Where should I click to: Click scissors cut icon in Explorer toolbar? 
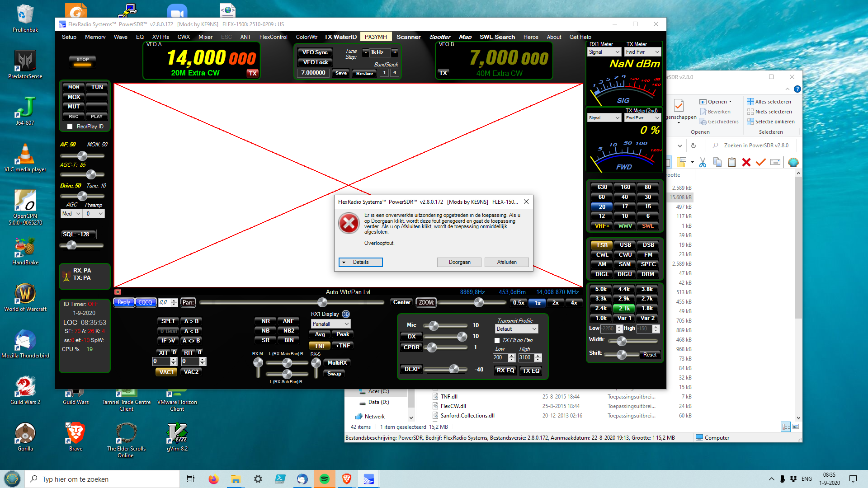click(703, 162)
